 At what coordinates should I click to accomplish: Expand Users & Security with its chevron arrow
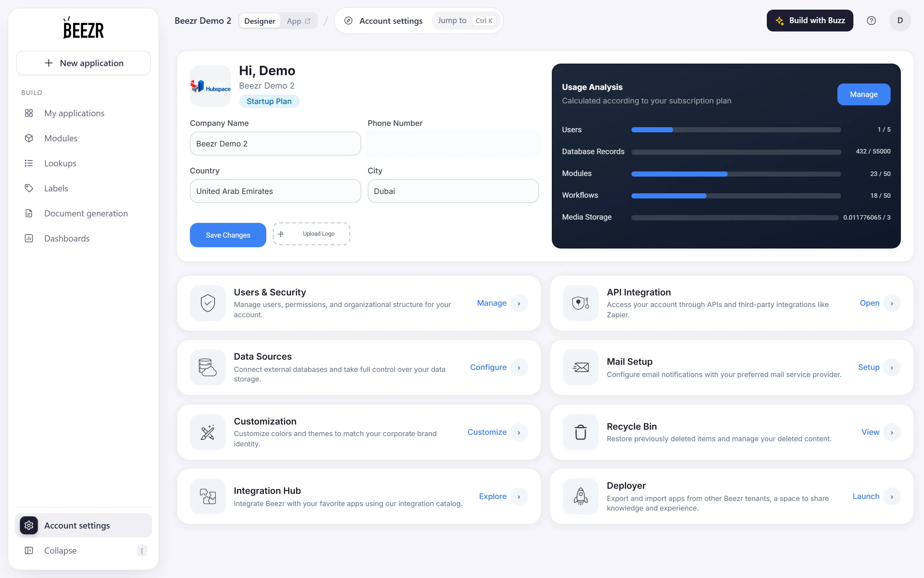[519, 303]
